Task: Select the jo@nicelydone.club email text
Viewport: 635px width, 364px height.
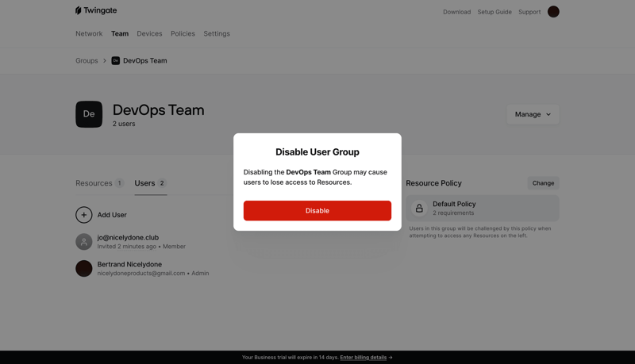Action: (128, 237)
